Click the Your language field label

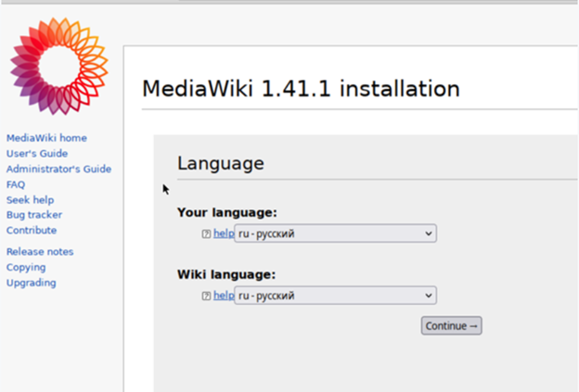(227, 213)
